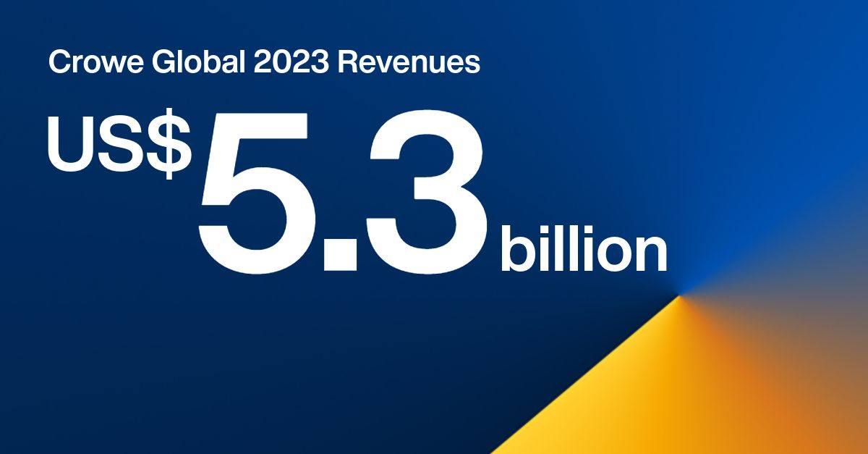
Task: Click the capital "C" of "Crowe"
Action: click(58, 63)
